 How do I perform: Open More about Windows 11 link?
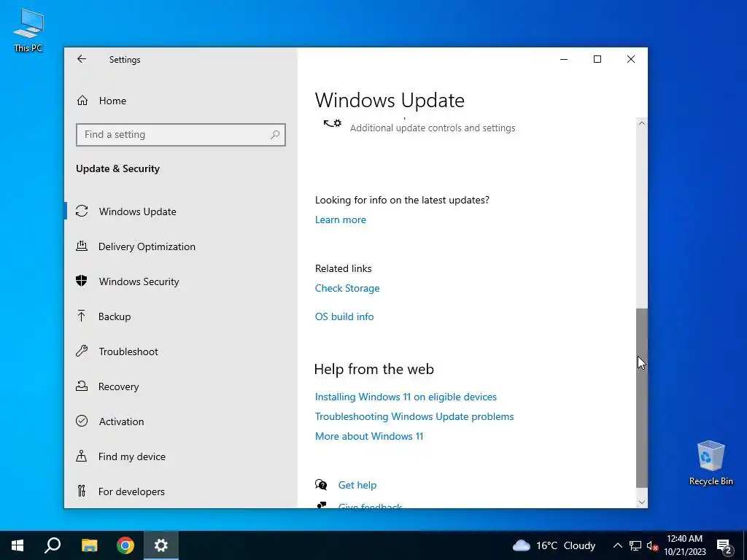click(x=368, y=436)
